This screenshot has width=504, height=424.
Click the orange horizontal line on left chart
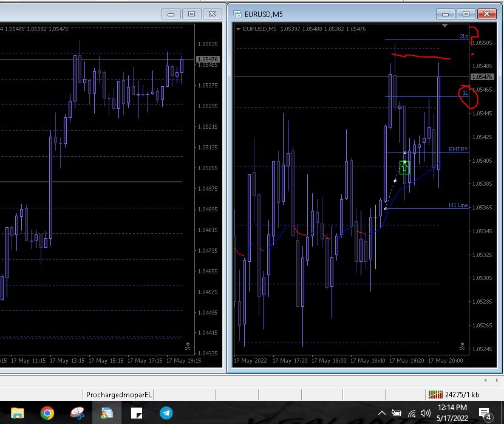(x=91, y=182)
